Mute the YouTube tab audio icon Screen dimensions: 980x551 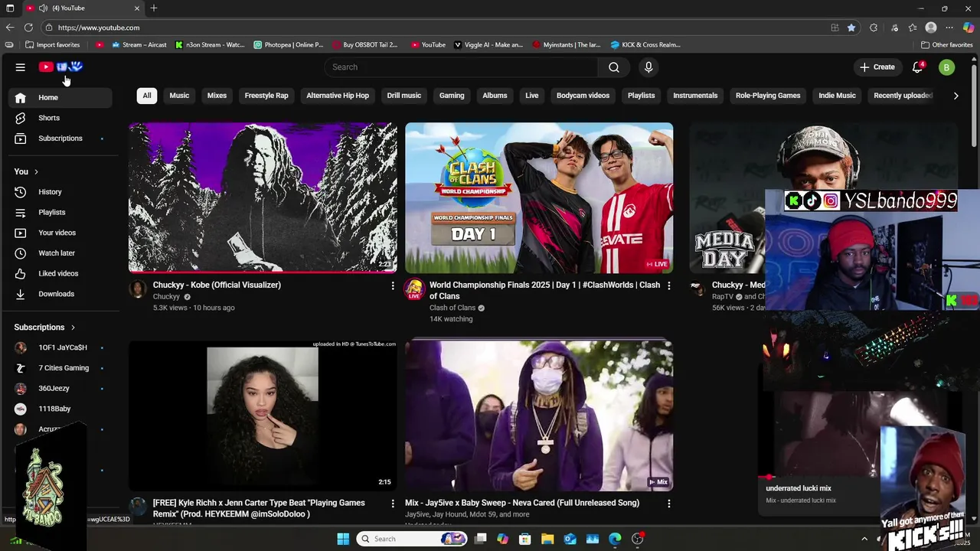[x=43, y=8]
